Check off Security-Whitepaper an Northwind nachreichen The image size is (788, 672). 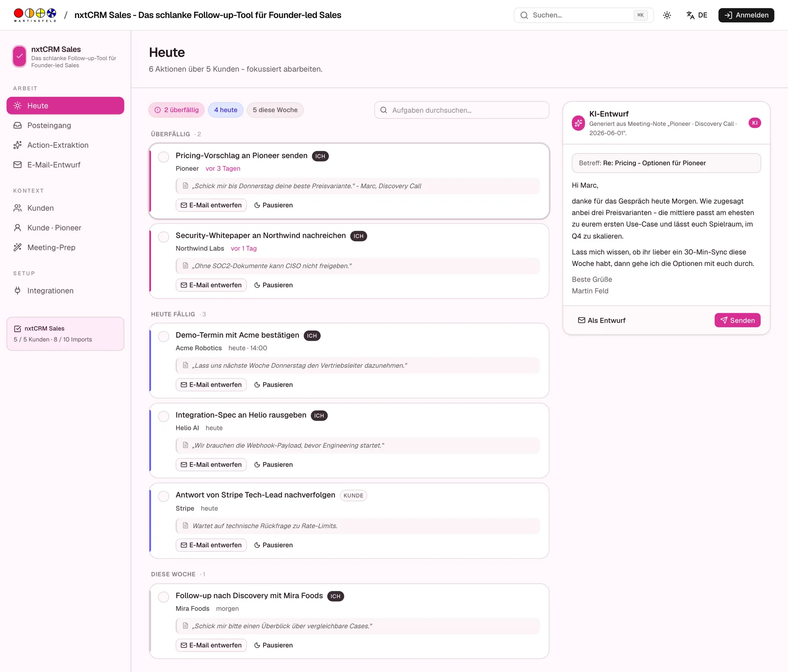click(164, 237)
